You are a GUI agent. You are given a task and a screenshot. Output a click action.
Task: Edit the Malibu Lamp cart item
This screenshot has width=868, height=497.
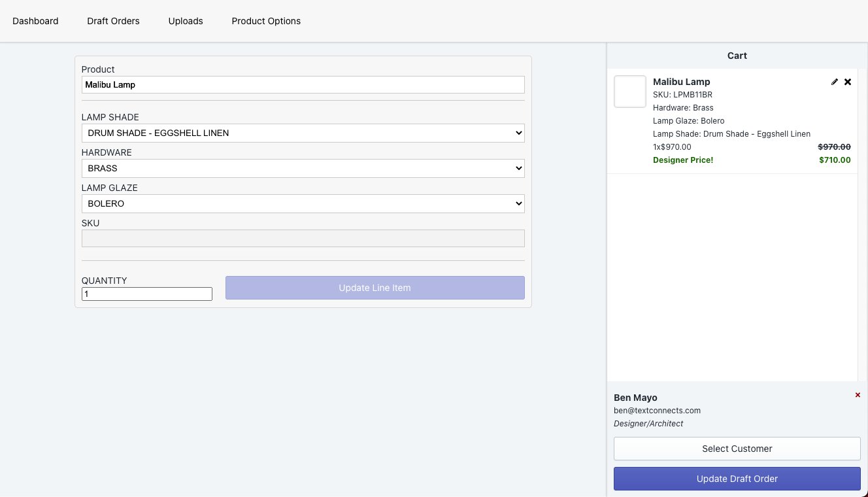pyautogui.click(x=835, y=82)
